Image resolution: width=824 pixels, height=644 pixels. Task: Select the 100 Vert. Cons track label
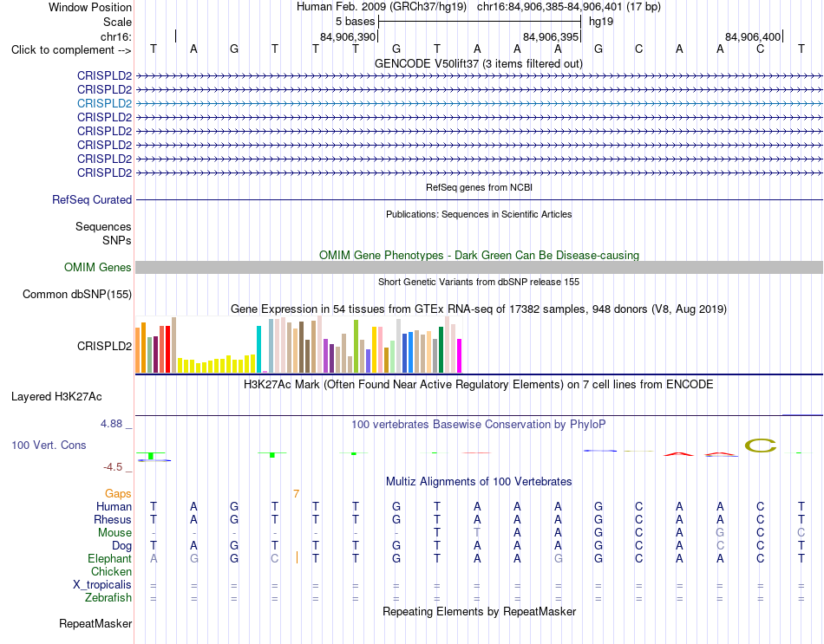tap(49, 445)
